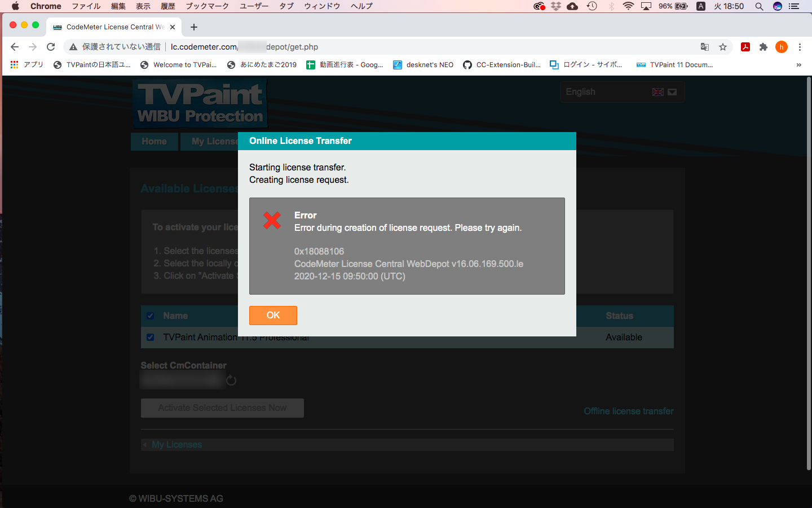Click the Dropbox menu bar icon
This screenshot has height=508, width=812.
point(556,6)
